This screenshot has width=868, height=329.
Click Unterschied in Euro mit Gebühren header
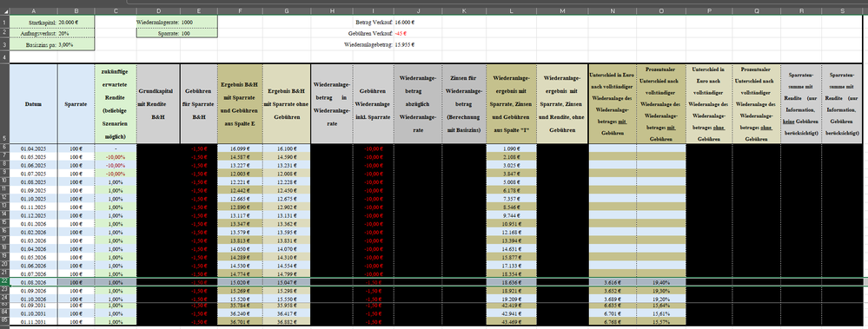click(613, 103)
